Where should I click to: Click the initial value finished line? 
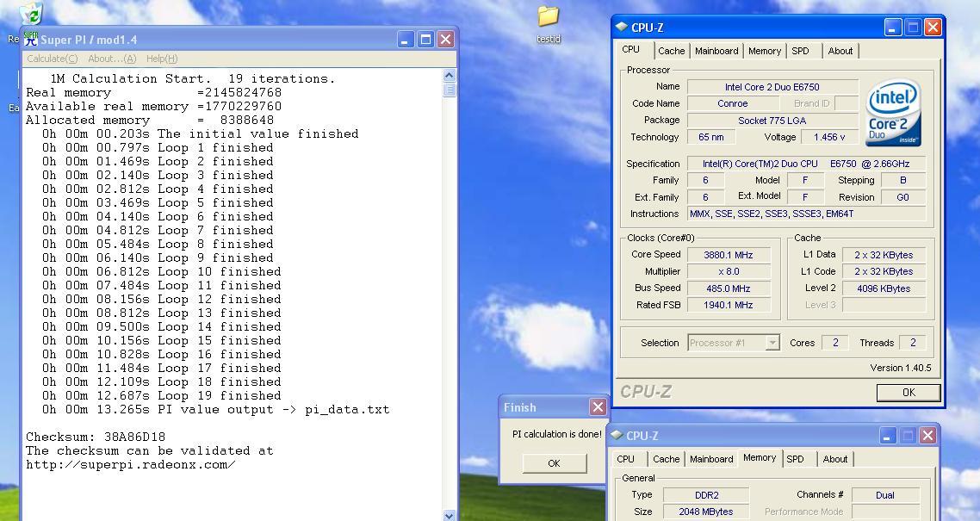point(200,133)
